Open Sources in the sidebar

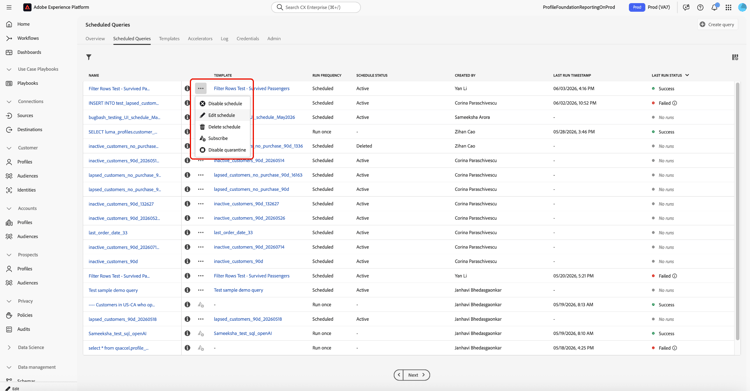25,116
